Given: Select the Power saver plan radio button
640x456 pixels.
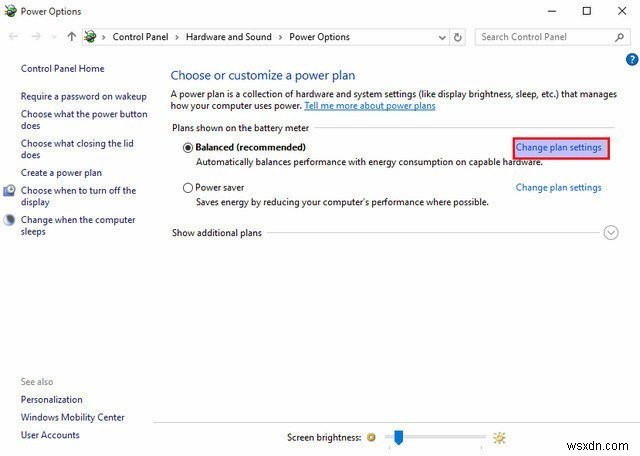Looking at the screenshot, I should pyautogui.click(x=188, y=188).
